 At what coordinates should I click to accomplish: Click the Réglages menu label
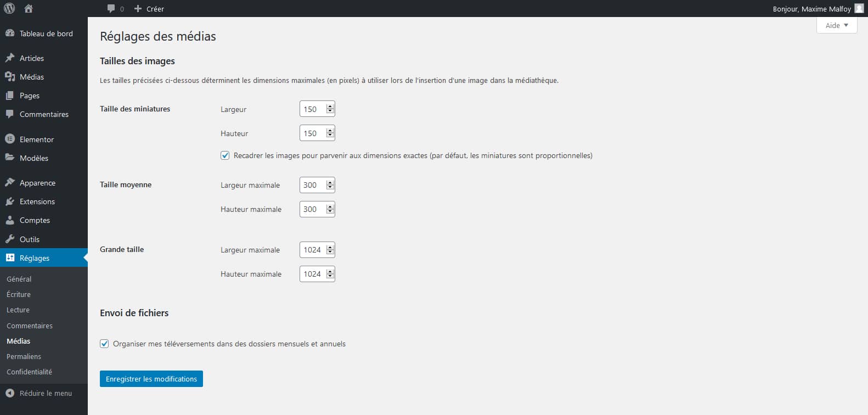pos(35,258)
